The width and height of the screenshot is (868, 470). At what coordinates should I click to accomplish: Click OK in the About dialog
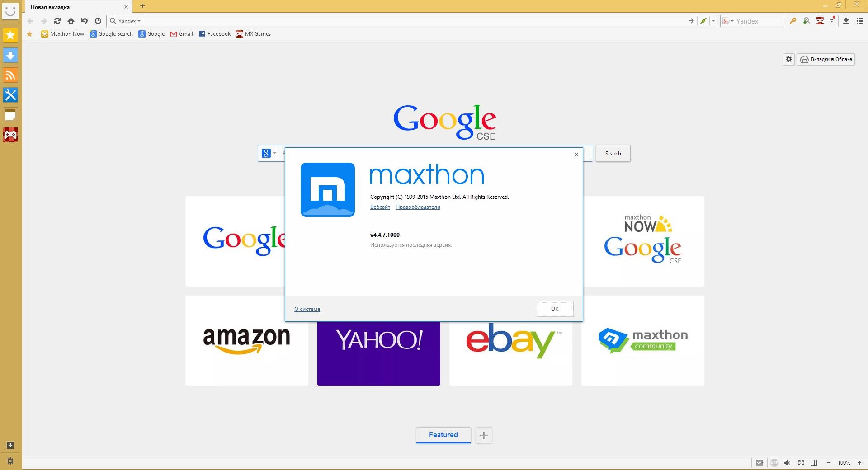click(x=555, y=309)
